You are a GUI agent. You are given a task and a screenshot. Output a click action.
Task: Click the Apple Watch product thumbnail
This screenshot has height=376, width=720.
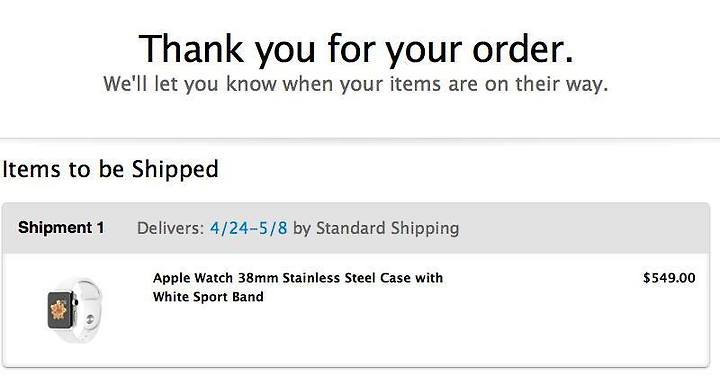tap(75, 310)
